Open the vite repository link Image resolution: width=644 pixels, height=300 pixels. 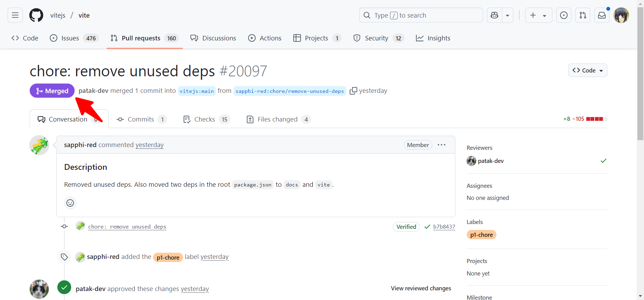(84, 15)
